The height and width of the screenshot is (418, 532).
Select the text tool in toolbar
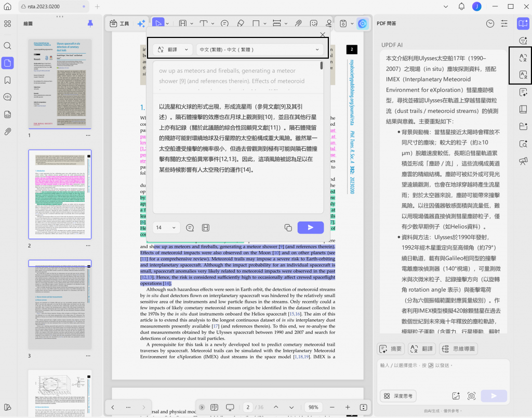point(204,23)
